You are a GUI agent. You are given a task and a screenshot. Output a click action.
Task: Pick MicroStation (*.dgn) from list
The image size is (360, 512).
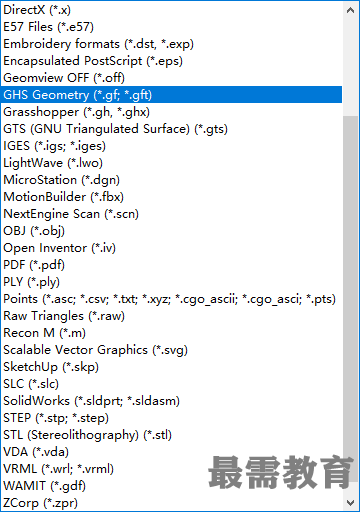point(171,180)
